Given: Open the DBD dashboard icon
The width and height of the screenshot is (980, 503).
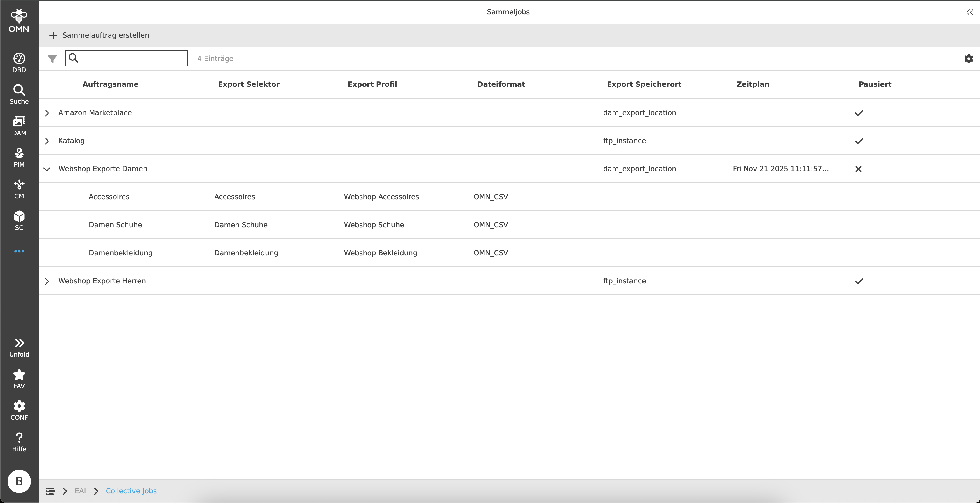Looking at the screenshot, I should point(19,63).
